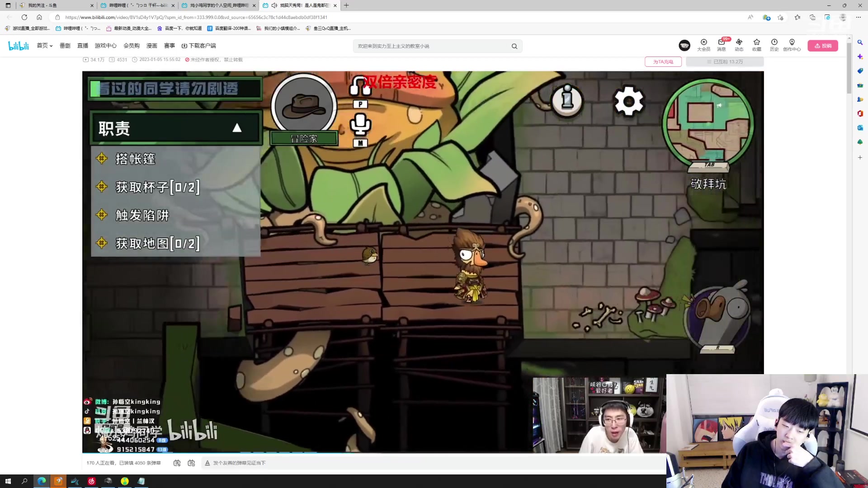Focus the bilibili search input field
The image size is (868, 488).
tap(432, 46)
